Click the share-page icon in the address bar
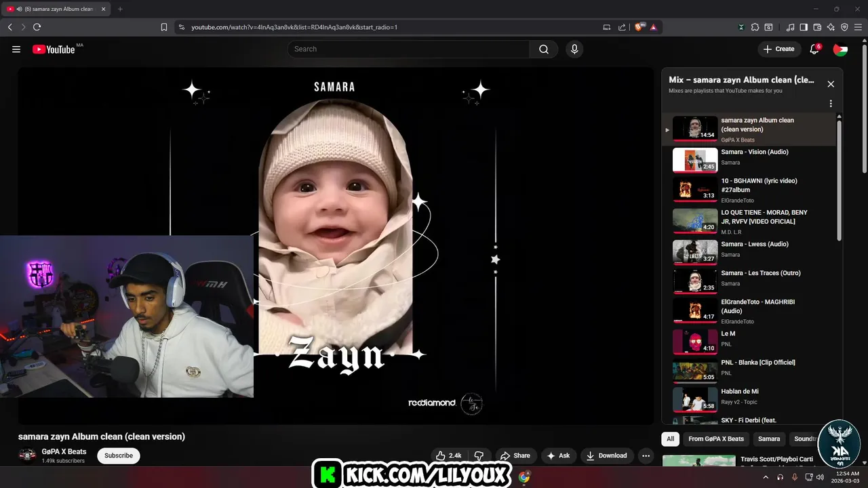This screenshot has height=488, width=868. click(622, 27)
